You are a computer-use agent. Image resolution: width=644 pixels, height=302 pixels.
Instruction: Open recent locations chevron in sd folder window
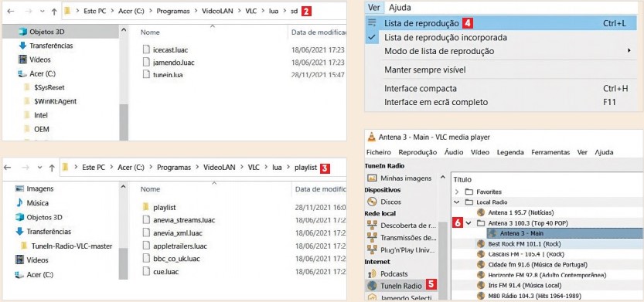coord(42,12)
